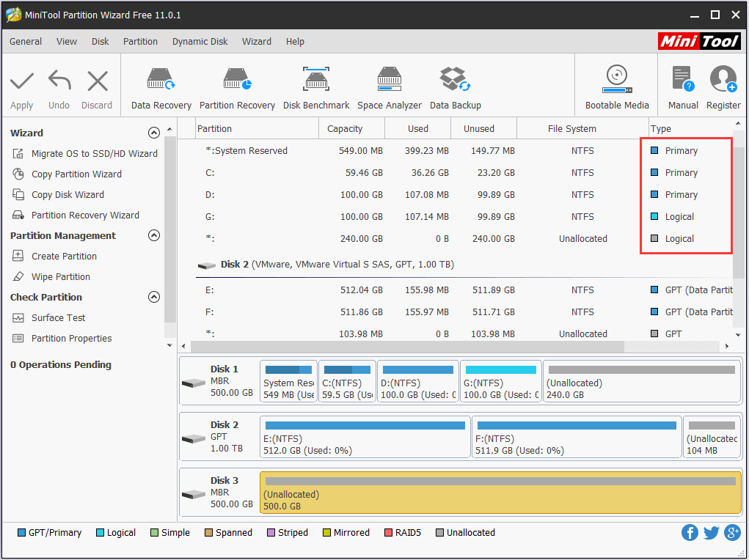Discard pending changes

[96, 84]
